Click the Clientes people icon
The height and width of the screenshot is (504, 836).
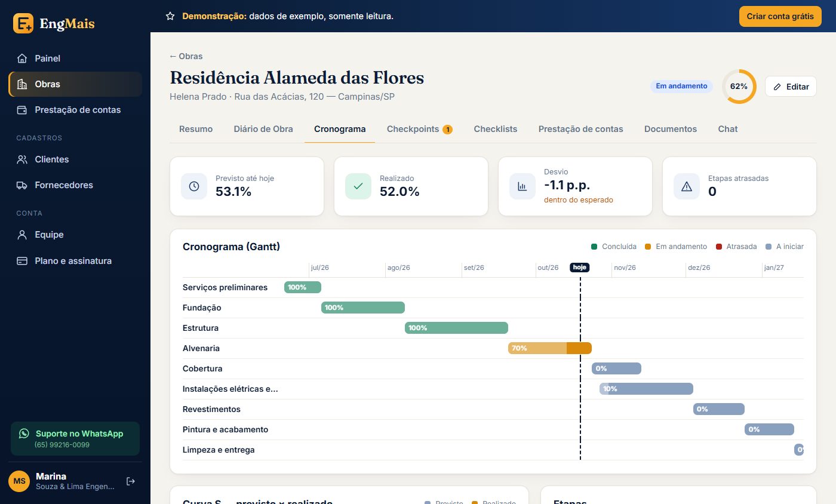click(x=22, y=159)
